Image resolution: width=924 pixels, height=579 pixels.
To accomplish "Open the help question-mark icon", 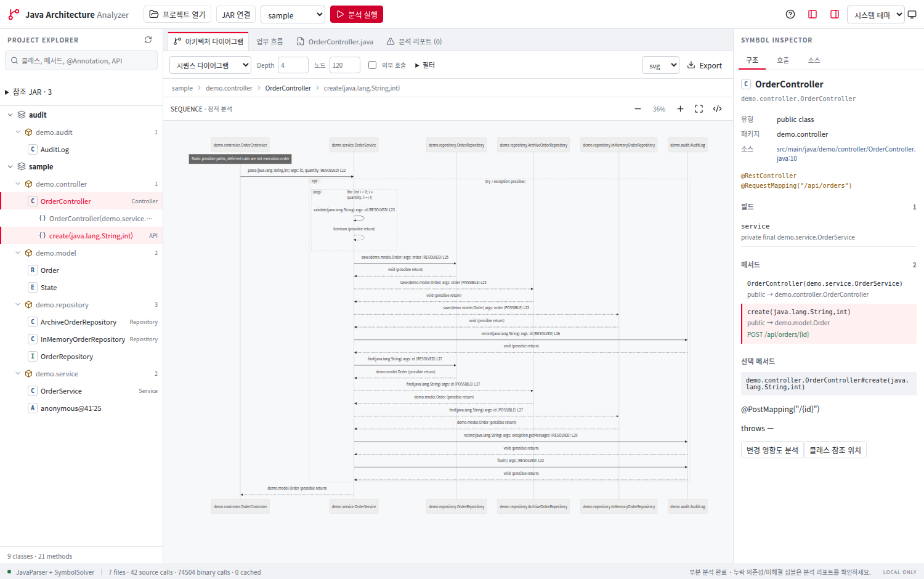I will (x=790, y=14).
